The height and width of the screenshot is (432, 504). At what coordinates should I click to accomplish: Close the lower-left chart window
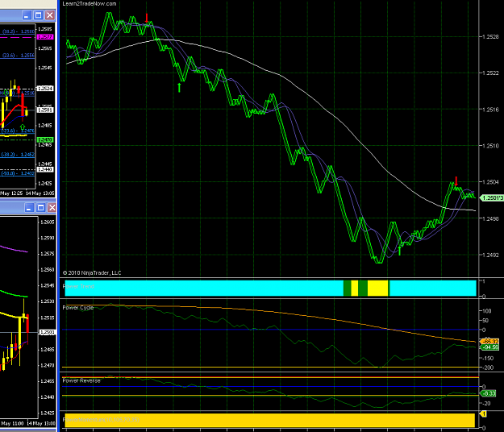(x=52, y=208)
